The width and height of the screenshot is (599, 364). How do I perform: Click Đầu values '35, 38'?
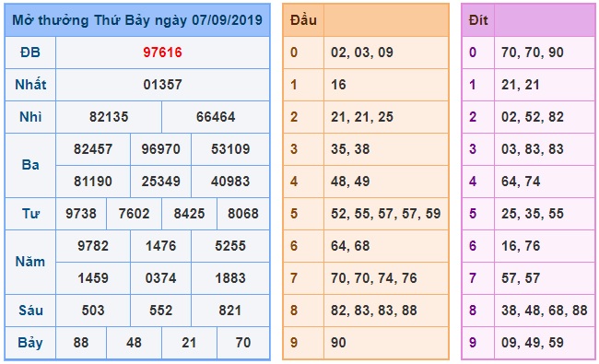350,149
